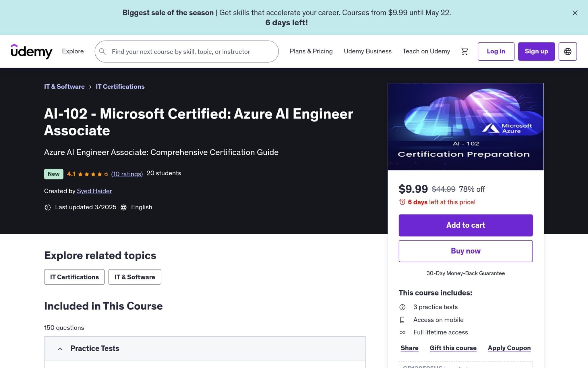Image resolution: width=588 pixels, height=368 pixels.
Task: Collapse the Practice Tests section
Action: [x=205, y=348]
